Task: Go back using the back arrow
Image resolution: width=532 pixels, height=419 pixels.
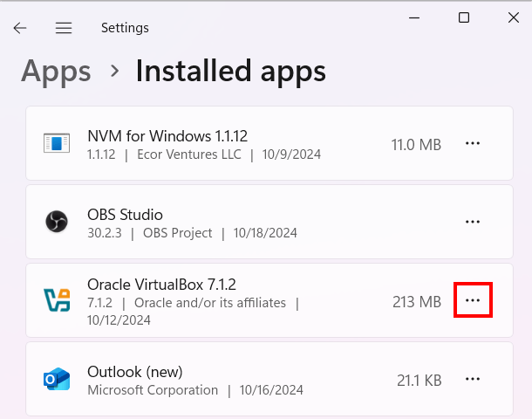Action: [x=20, y=28]
